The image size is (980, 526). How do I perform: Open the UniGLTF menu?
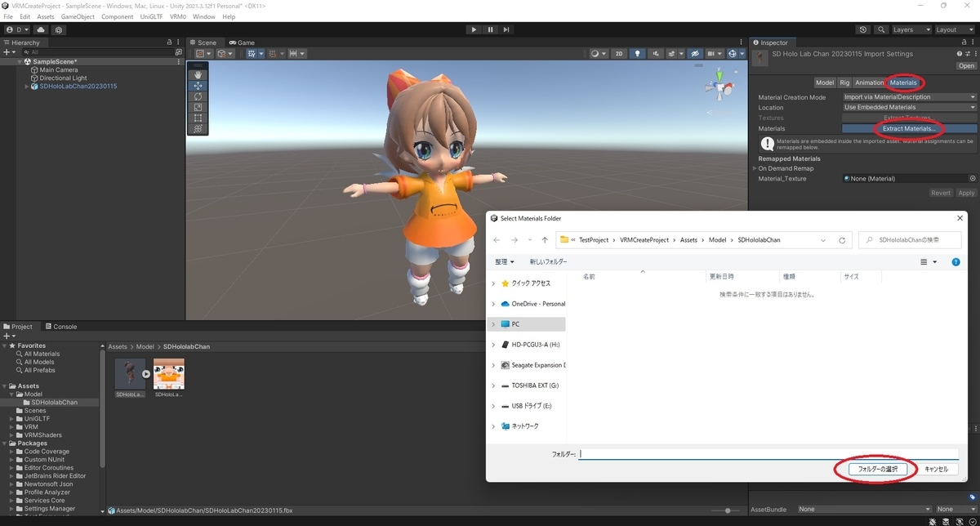pyautogui.click(x=151, y=16)
